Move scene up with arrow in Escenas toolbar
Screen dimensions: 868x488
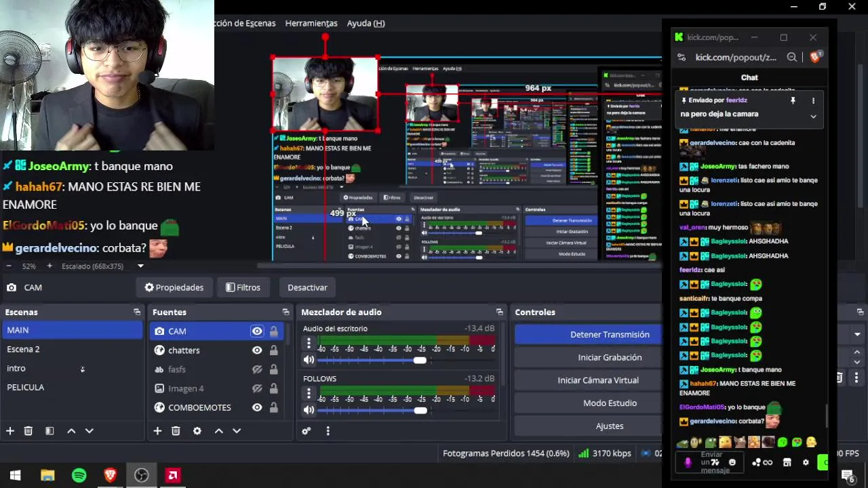71,431
